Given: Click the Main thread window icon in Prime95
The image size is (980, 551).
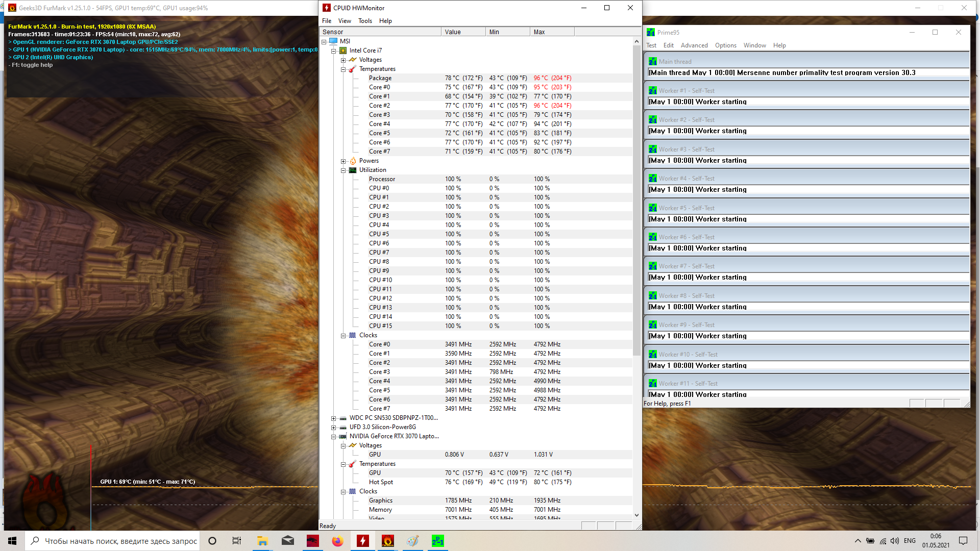Looking at the screenshot, I should pos(653,61).
